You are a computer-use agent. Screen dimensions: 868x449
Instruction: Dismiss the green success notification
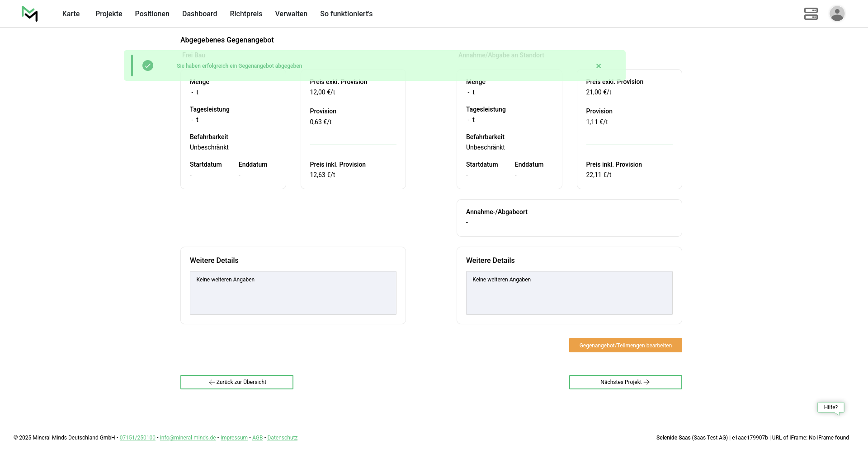(x=598, y=66)
